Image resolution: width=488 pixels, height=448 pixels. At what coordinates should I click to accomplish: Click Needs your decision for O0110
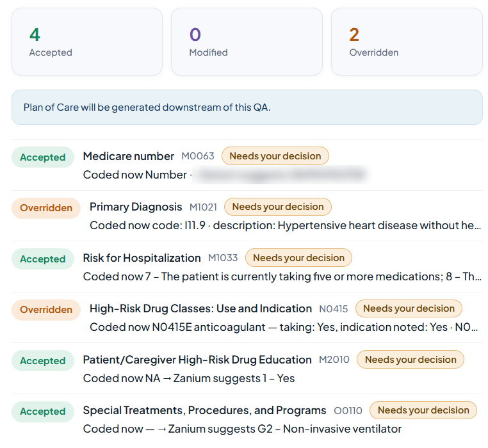(423, 410)
